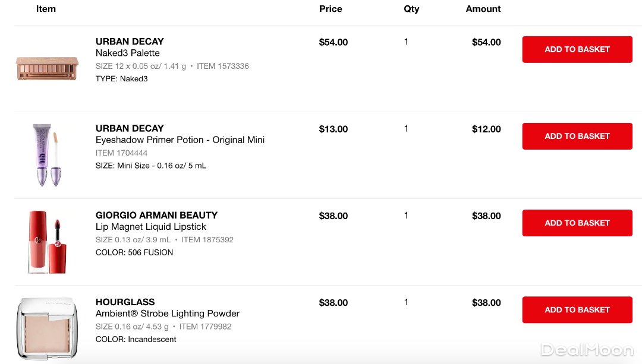Open the Naked3 Palette product link
Screen dimensions: 642x364
point(127,53)
